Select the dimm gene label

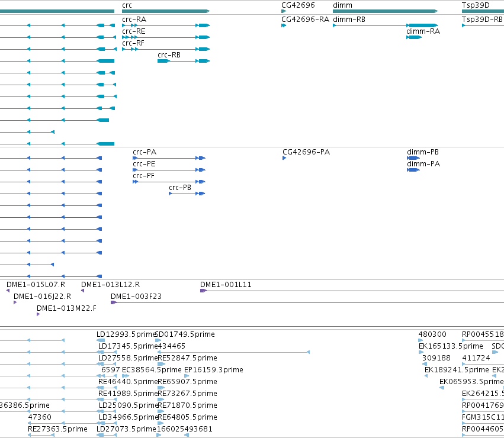click(342, 5)
